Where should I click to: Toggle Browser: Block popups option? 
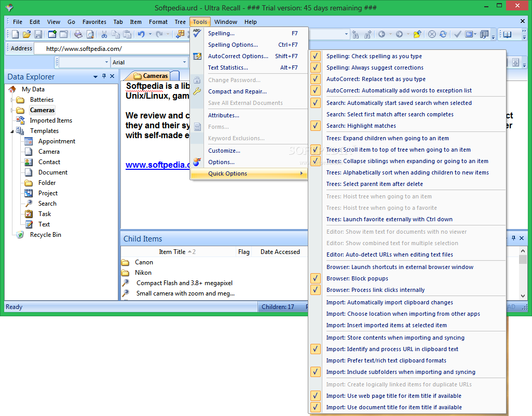coord(315,278)
